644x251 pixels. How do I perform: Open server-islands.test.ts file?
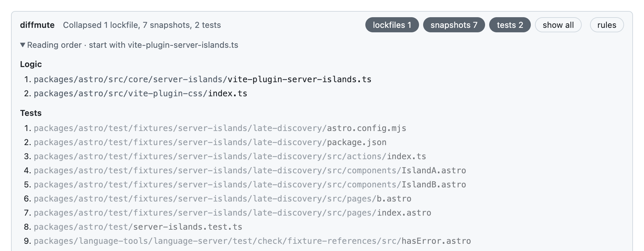tap(138, 227)
